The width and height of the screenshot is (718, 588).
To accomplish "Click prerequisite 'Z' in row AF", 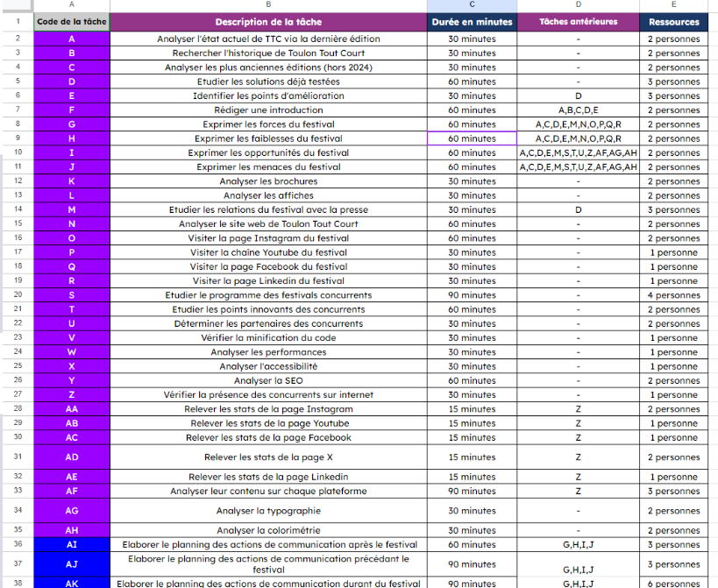I will pyautogui.click(x=579, y=491).
